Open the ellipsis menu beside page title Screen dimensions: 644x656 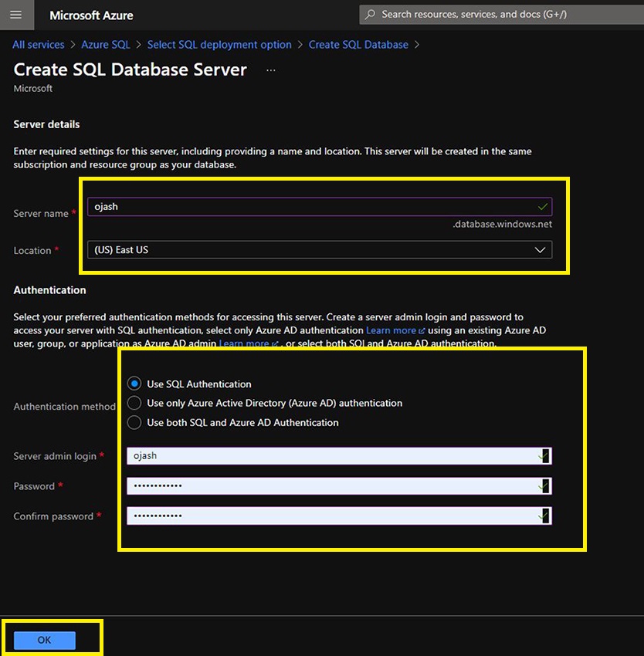(270, 70)
